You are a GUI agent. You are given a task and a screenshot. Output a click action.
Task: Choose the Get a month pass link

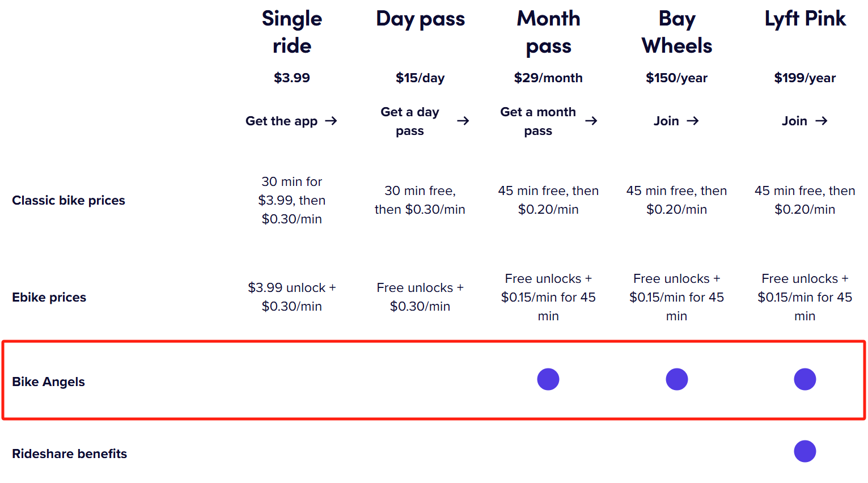click(x=538, y=121)
